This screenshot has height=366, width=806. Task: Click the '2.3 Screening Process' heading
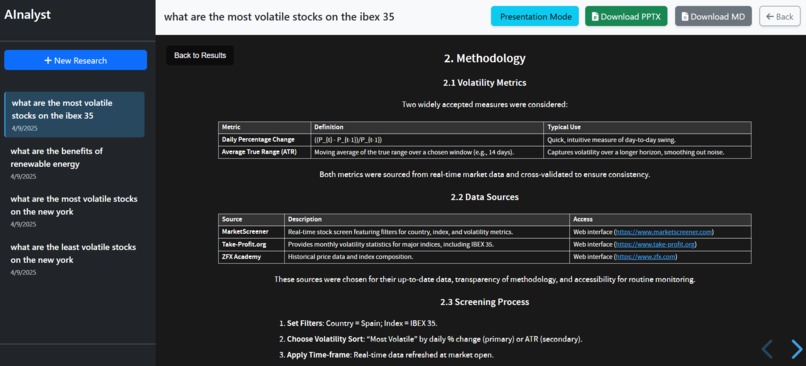[485, 302]
